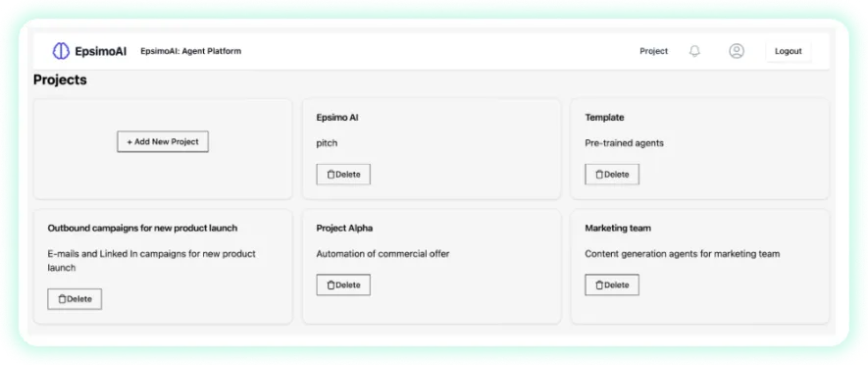Open the notifications bell icon
This screenshot has height=365, width=868.
[x=694, y=51]
